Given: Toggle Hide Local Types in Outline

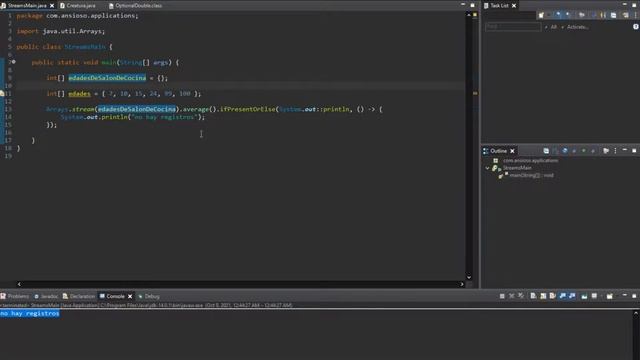Looking at the screenshot, I should 593,151.
